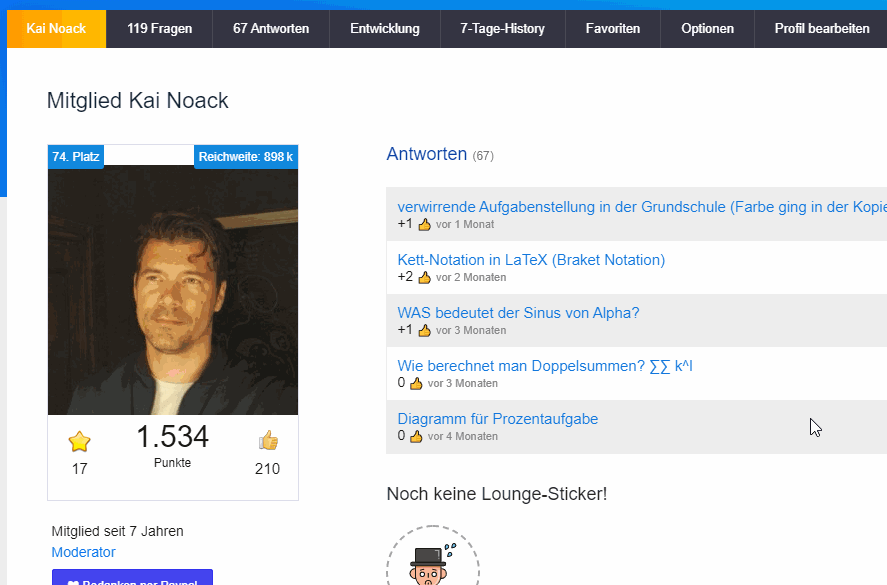The height and width of the screenshot is (585, 887).
Task: Click the Kai Noack profile photo
Action: point(173,290)
